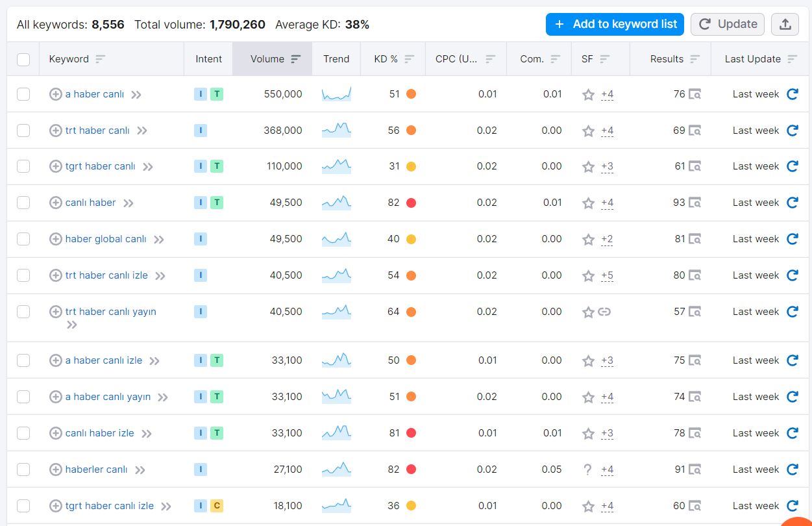The height and width of the screenshot is (526, 812).
Task: Click the Update button
Action: coord(728,25)
